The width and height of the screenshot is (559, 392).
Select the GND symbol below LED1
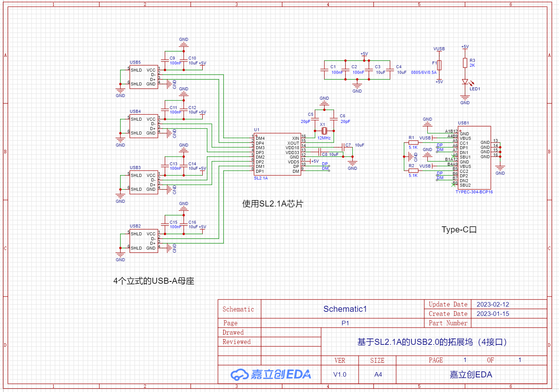click(x=465, y=100)
